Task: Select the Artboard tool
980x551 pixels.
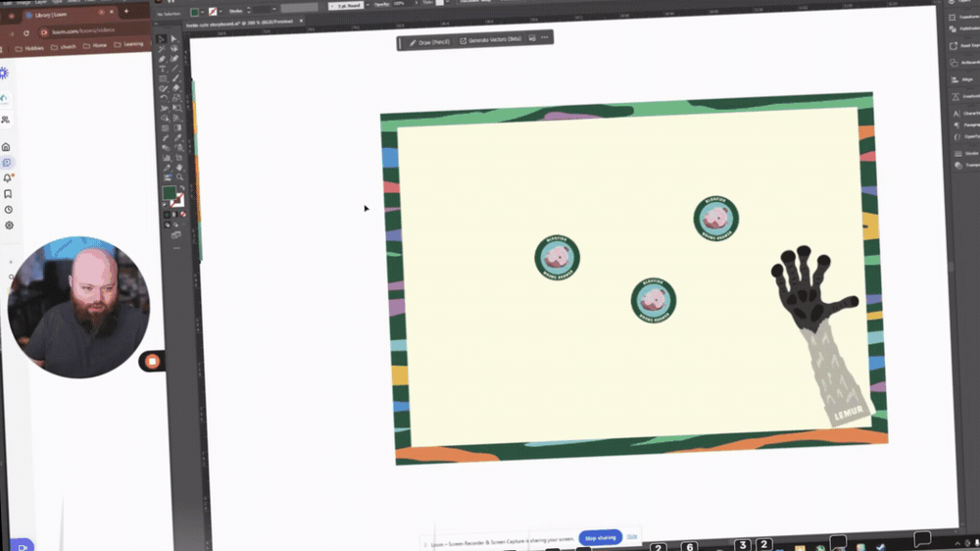Action: (179, 158)
